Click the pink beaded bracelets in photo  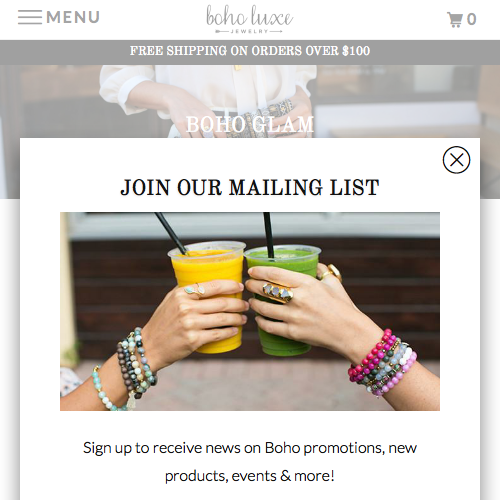click(383, 363)
